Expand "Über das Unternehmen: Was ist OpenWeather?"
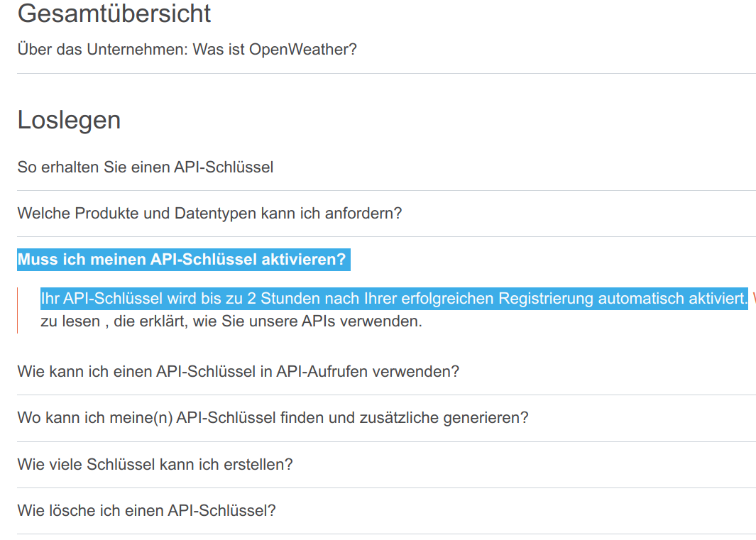 (187, 50)
